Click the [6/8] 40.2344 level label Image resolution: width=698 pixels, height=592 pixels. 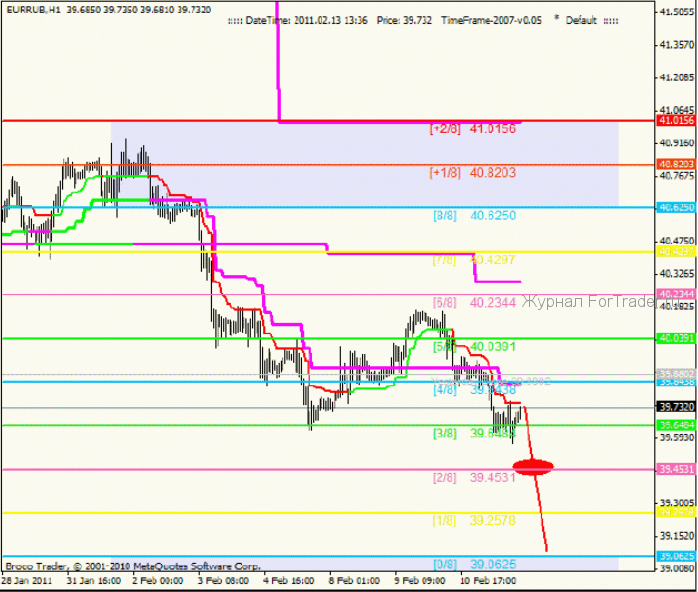pyautogui.click(x=475, y=303)
